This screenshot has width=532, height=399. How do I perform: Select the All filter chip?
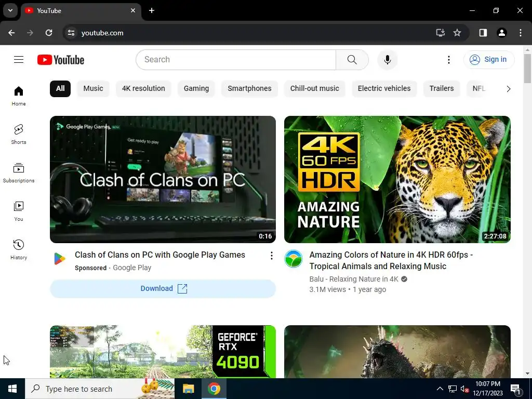[60, 88]
